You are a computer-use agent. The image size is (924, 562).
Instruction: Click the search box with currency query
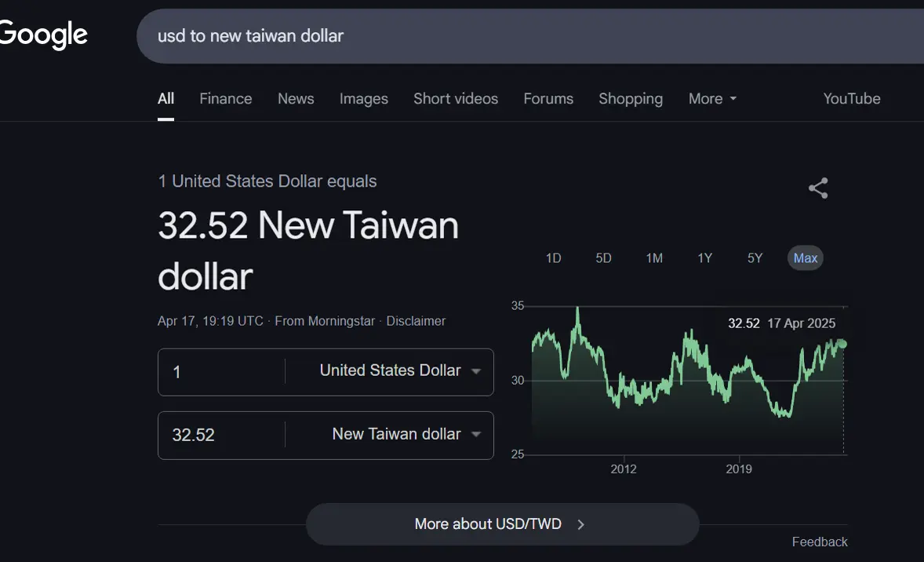[471, 36]
